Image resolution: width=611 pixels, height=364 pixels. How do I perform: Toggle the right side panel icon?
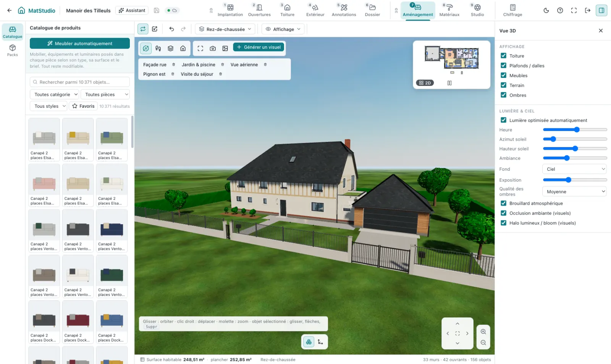601,10
